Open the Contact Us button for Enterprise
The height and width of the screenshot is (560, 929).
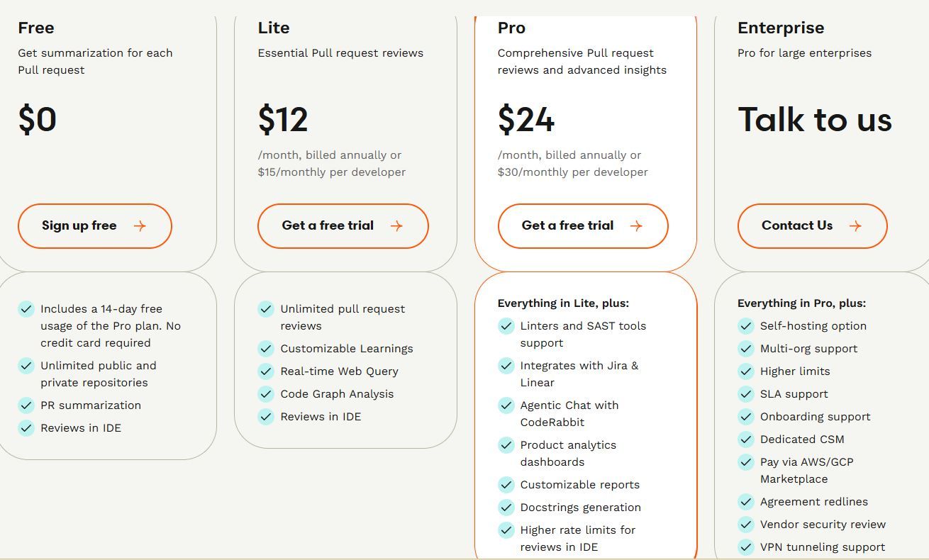click(x=813, y=226)
